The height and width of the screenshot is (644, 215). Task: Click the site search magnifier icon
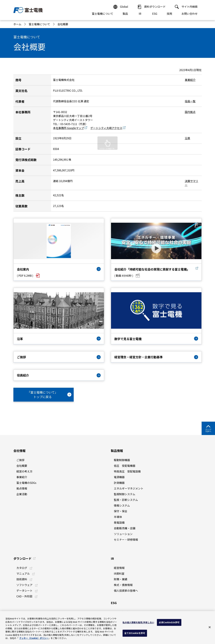pos(177,7)
